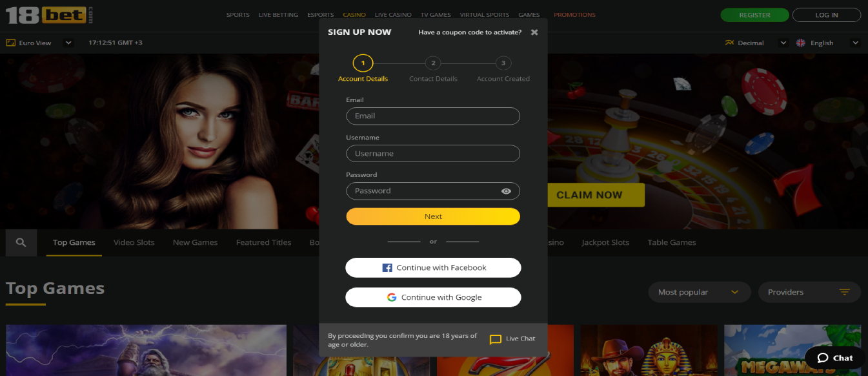View the Promotions page
This screenshot has width=868, height=376.
coord(574,15)
